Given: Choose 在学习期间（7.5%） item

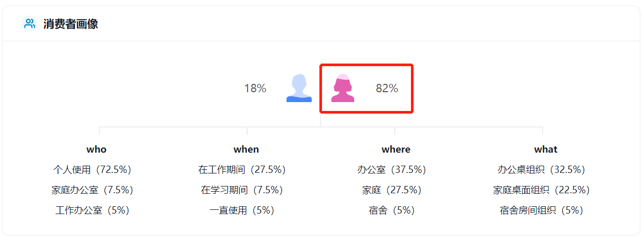Looking at the screenshot, I should (x=242, y=190).
